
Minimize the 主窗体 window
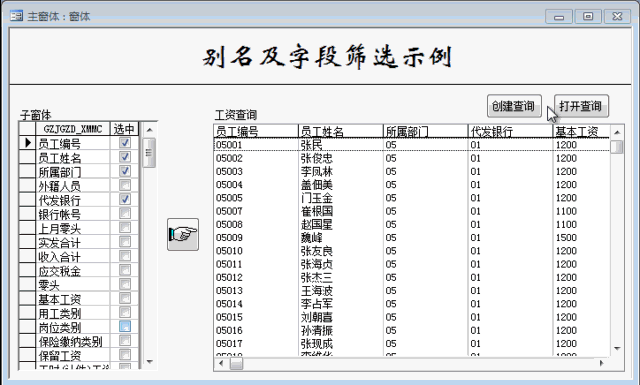(559, 16)
